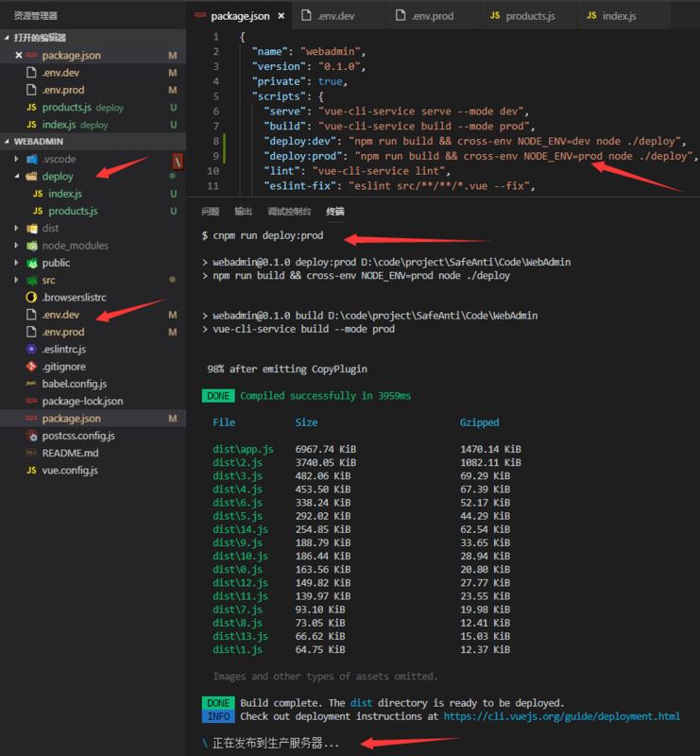Viewport: 700px width, 756px height.
Task: Open the cli.vuejs.org deployment guide link
Action: [x=562, y=716]
